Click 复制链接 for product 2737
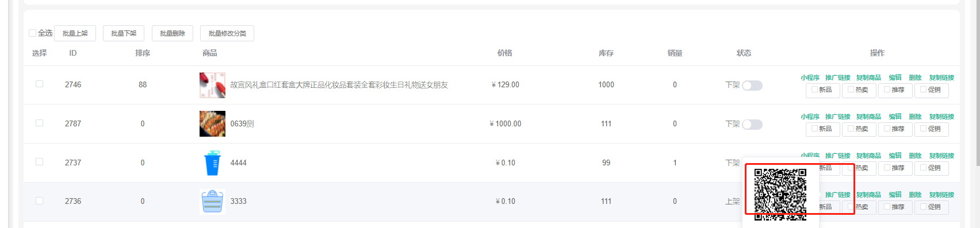This screenshot has height=228, width=980. click(x=941, y=156)
